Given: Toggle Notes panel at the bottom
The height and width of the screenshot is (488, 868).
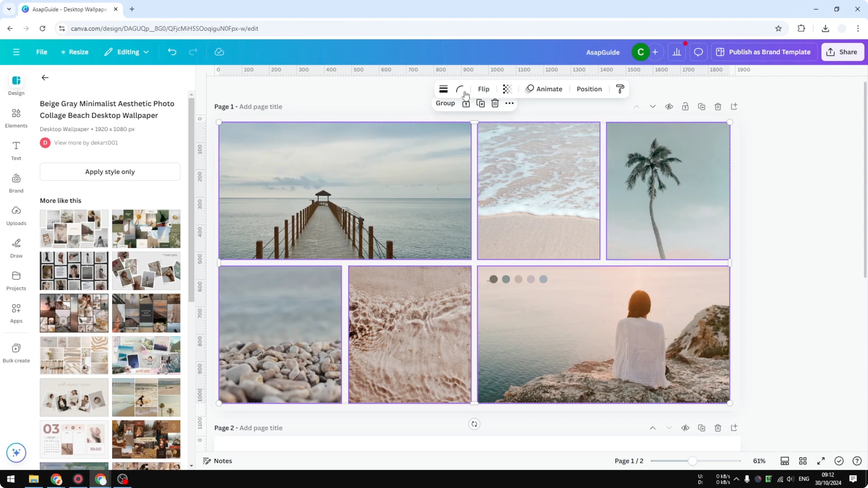Looking at the screenshot, I should click(x=217, y=461).
